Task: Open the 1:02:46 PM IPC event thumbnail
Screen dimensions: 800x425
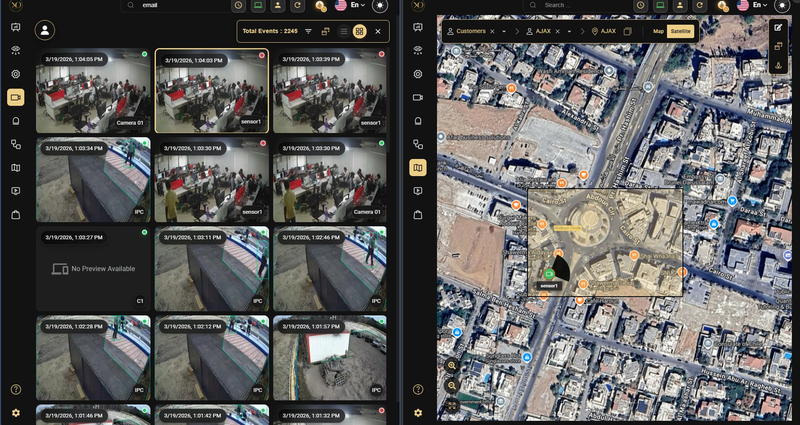Action: click(x=330, y=269)
